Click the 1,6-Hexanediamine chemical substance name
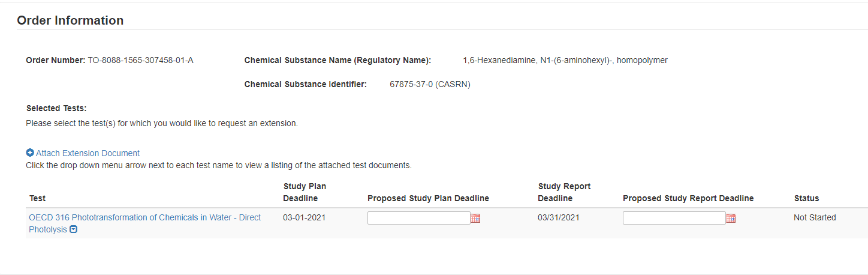 565,60
